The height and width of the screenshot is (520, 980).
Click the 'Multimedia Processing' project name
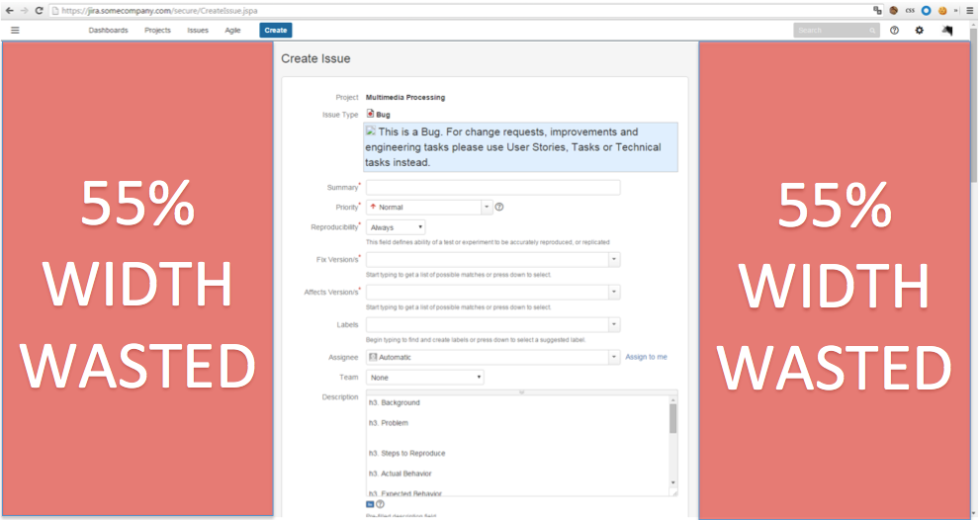click(x=405, y=98)
